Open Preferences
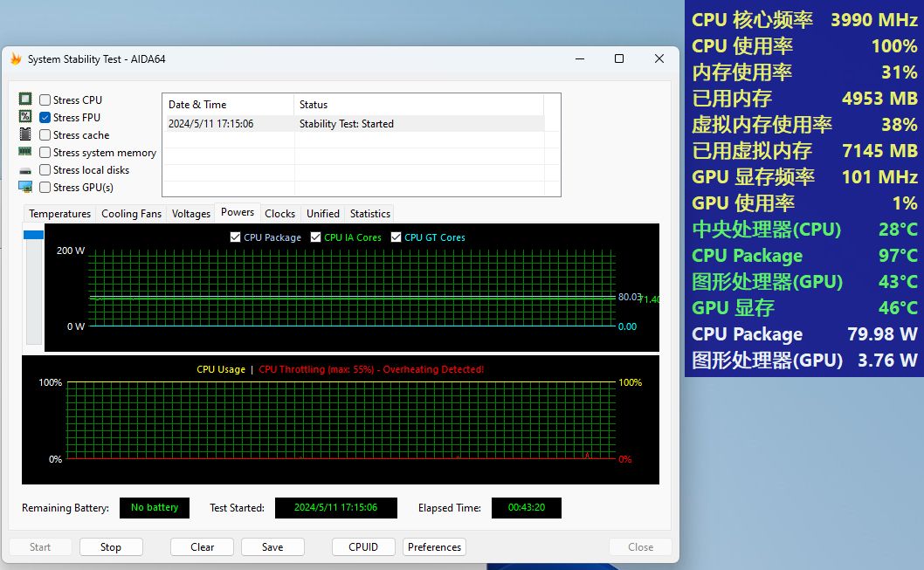 point(434,547)
